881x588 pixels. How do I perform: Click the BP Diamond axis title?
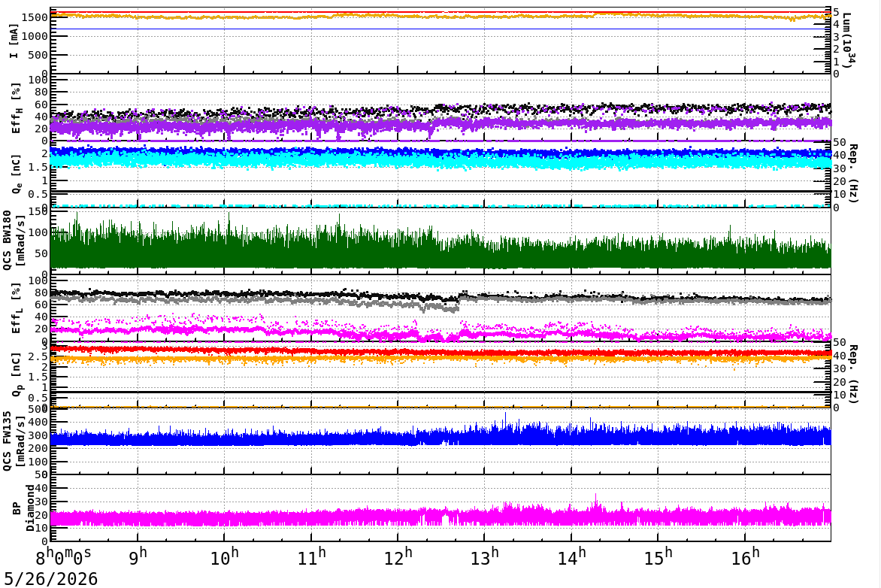pyautogui.click(x=23, y=508)
